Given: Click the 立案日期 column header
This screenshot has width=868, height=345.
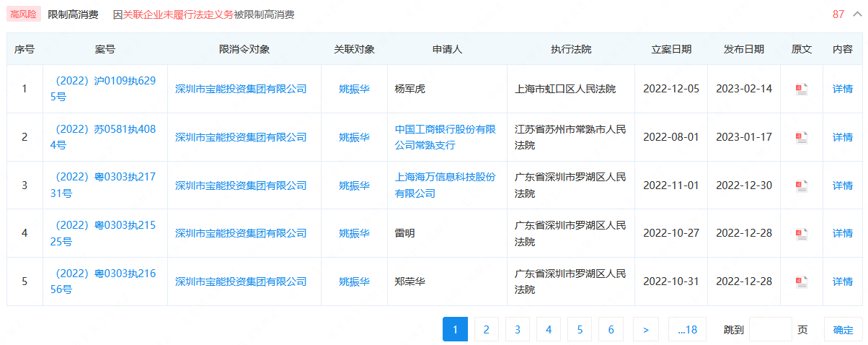Looking at the screenshot, I should pos(671,49).
